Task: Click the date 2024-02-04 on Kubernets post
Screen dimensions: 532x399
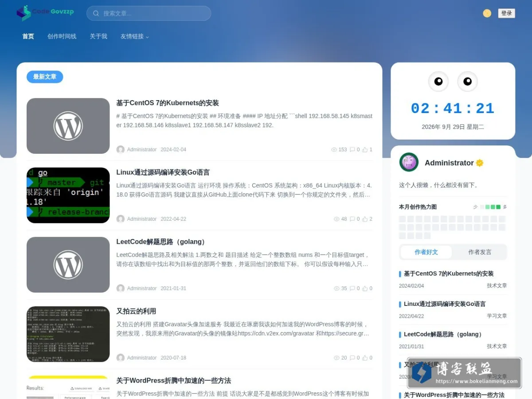Action: [x=173, y=150]
